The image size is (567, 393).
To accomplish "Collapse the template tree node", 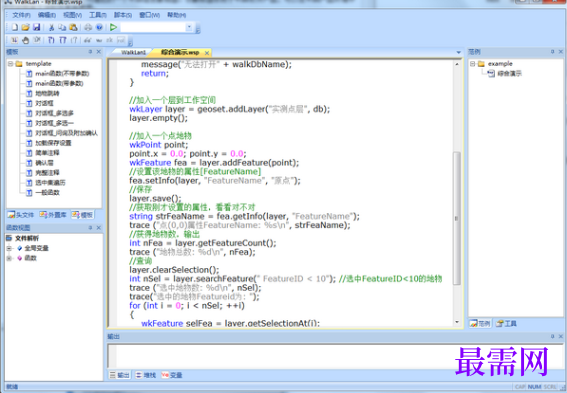I will coord(10,64).
